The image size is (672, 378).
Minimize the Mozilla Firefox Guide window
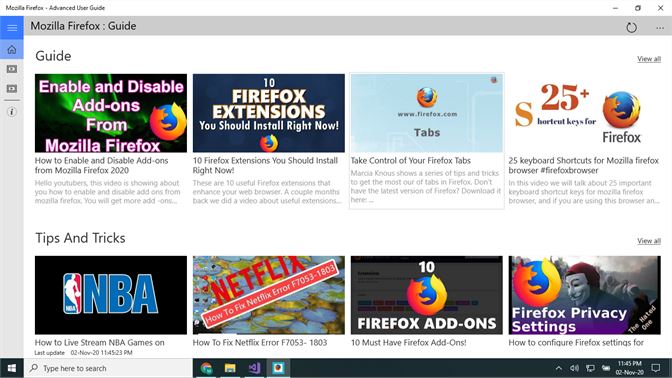[615, 8]
